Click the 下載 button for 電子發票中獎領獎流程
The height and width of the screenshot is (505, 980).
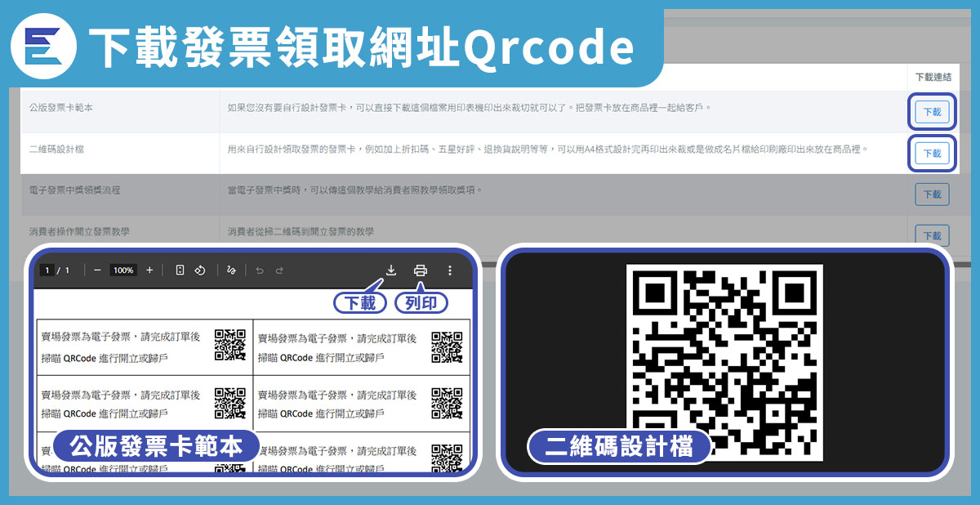pyautogui.click(x=932, y=194)
